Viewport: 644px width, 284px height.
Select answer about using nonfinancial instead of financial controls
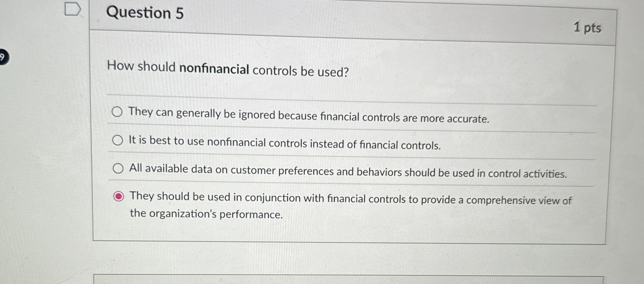pyautogui.click(x=118, y=140)
